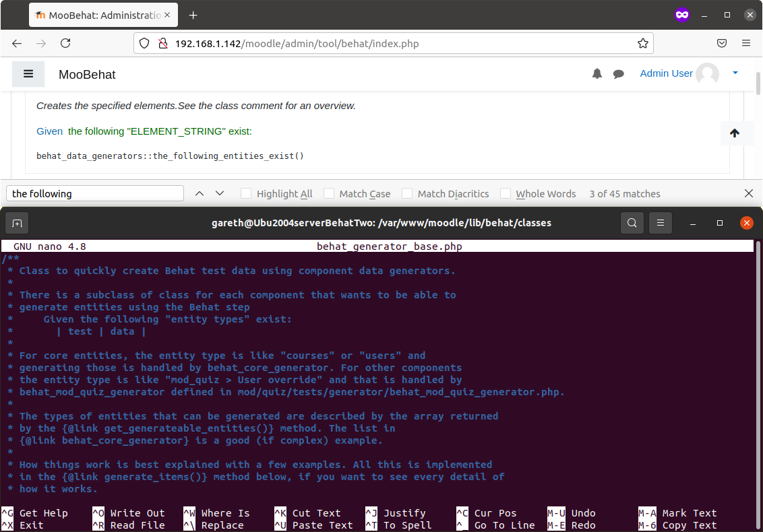Maximize the terminal window

[720, 223]
